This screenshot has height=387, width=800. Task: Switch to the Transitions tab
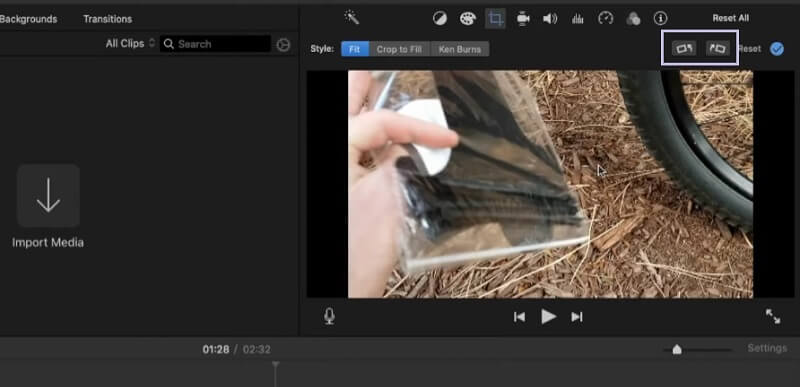[x=108, y=19]
